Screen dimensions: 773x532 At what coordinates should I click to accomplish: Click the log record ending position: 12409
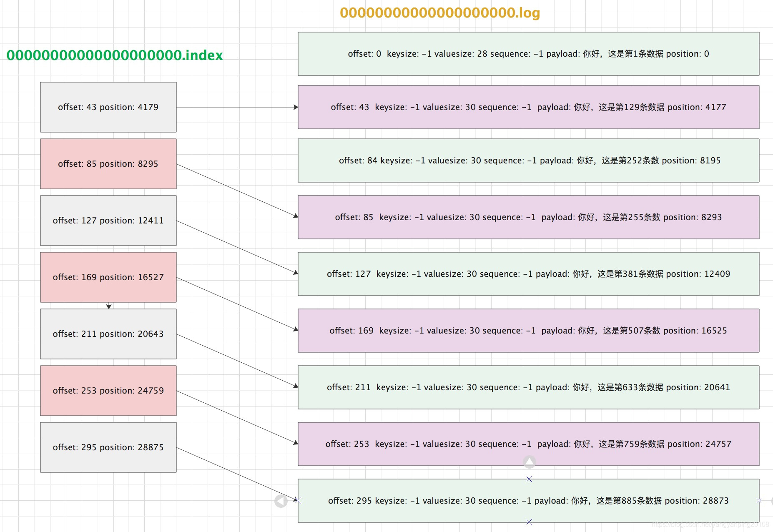click(529, 274)
